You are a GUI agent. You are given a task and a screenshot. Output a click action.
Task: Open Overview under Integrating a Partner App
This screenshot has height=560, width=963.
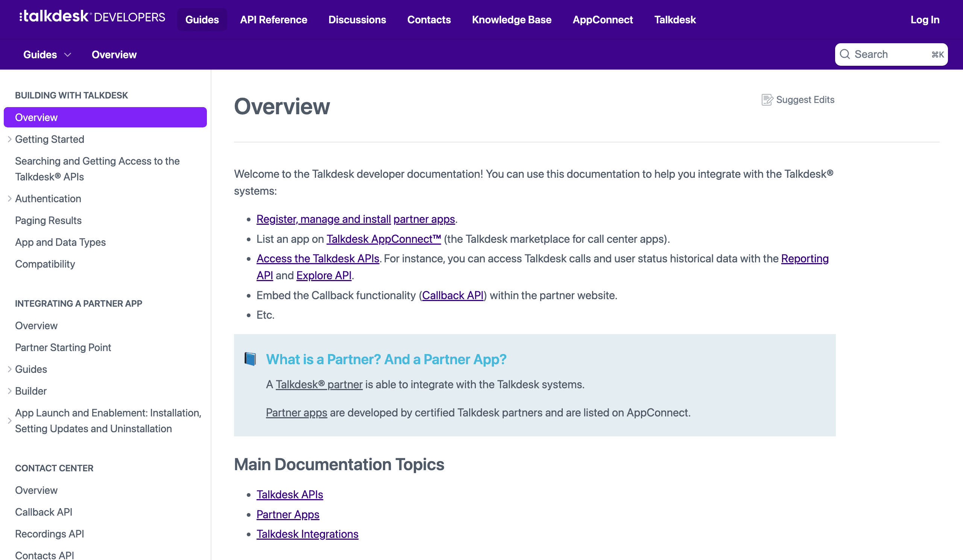pyautogui.click(x=36, y=325)
